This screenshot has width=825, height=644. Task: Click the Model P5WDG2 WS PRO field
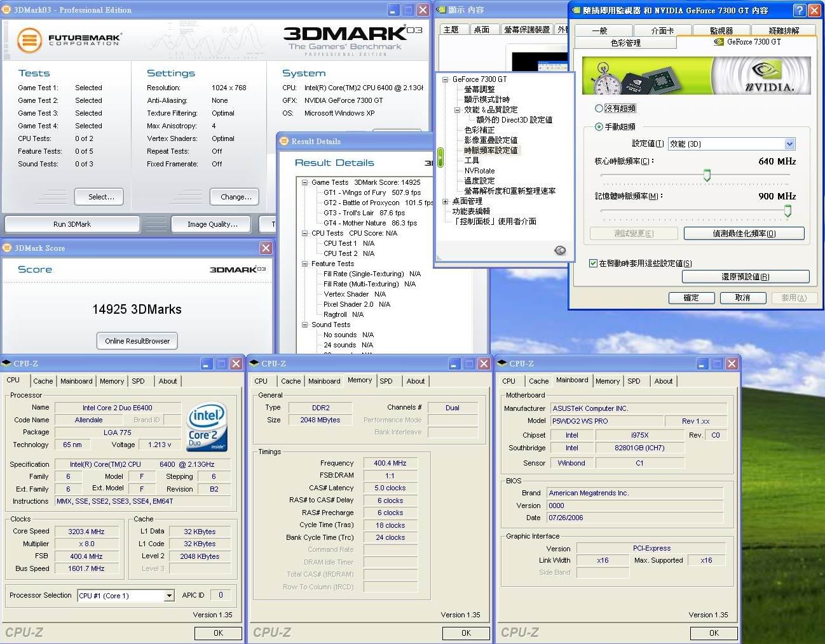tap(606, 421)
